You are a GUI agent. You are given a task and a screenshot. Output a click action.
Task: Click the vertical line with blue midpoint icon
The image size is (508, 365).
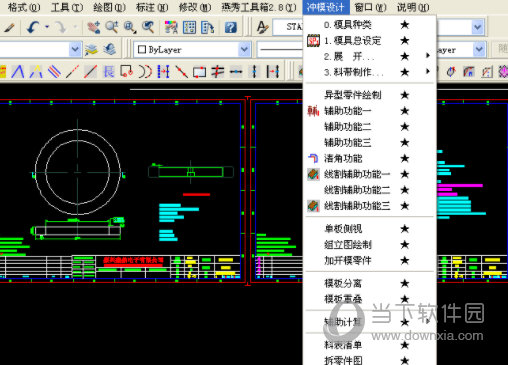(254, 71)
